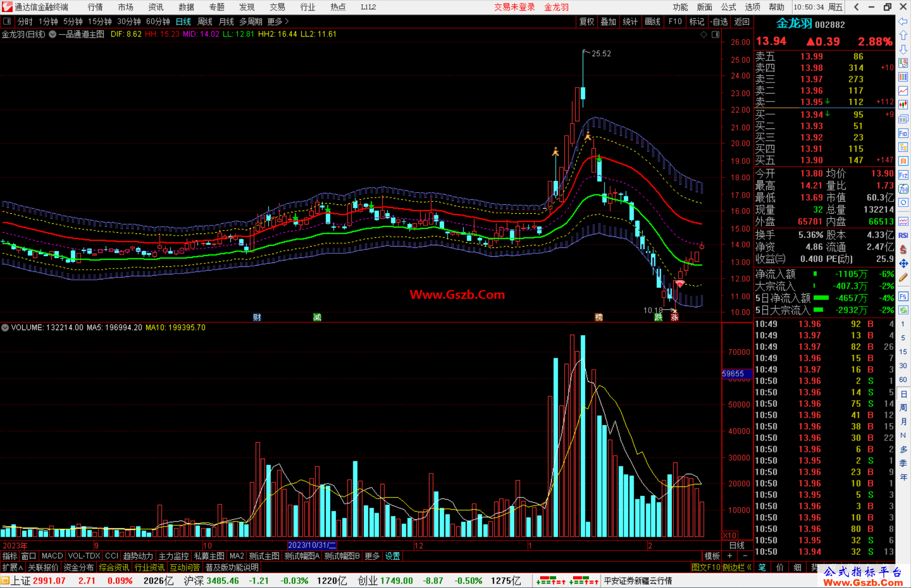Image resolution: width=911 pixels, height=588 pixels.
Task: Open the F10 info sidebar icon
Action: tap(903, 133)
